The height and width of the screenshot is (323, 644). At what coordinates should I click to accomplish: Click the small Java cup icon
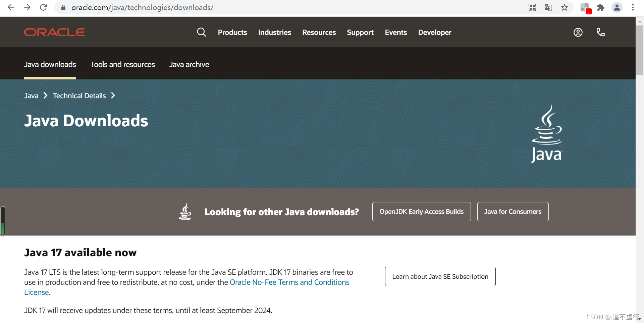pos(185,212)
